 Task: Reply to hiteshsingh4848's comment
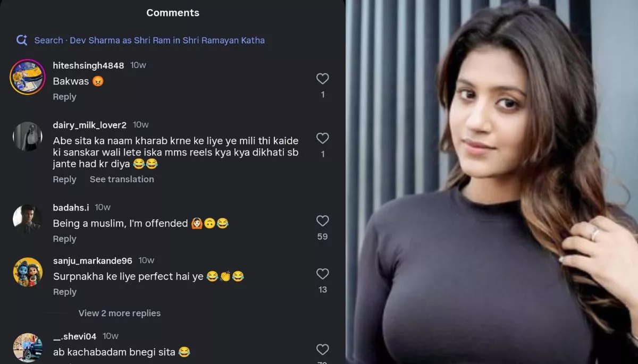(x=64, y=97)
